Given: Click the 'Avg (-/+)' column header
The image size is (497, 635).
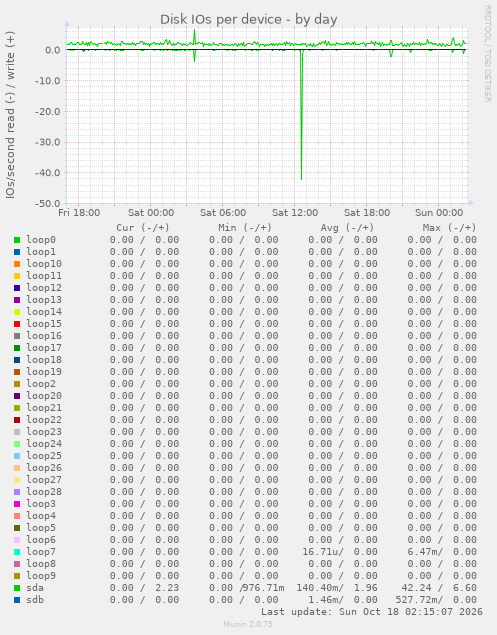Looking at the screenshot, I should click(347, 228).
